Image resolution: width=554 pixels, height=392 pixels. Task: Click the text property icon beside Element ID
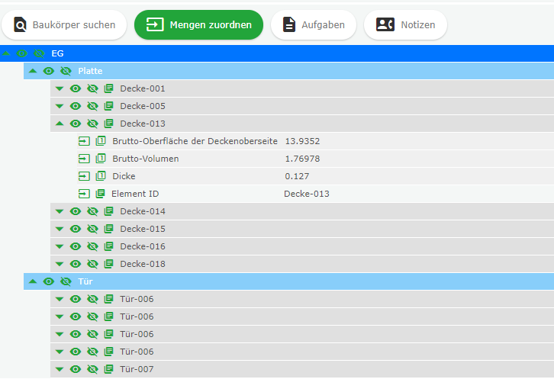101,194
